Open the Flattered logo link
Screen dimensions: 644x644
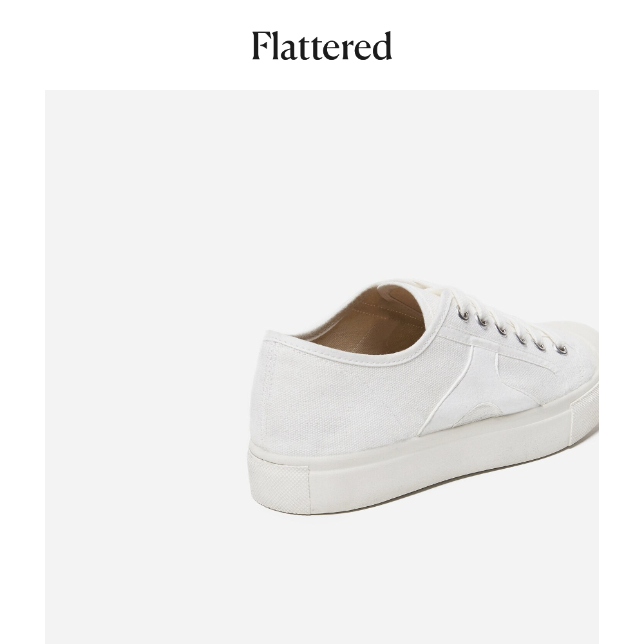[x=321, y=46]
